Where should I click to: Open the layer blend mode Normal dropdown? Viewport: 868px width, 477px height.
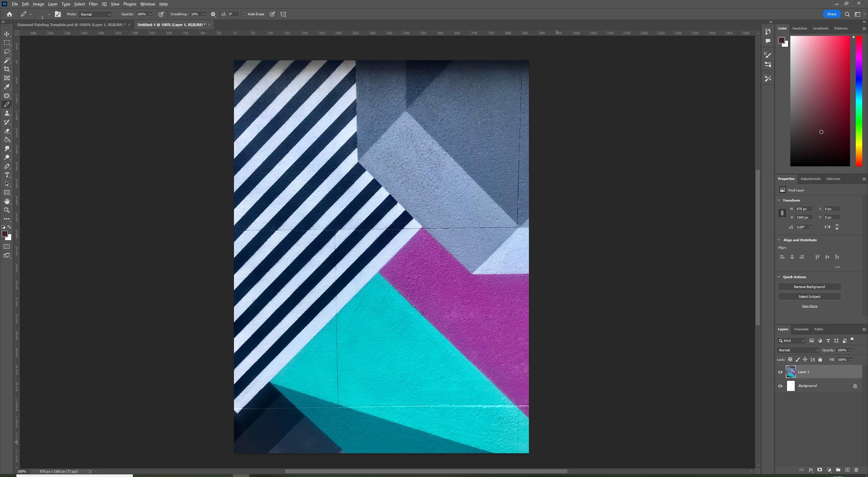point(798,350)
